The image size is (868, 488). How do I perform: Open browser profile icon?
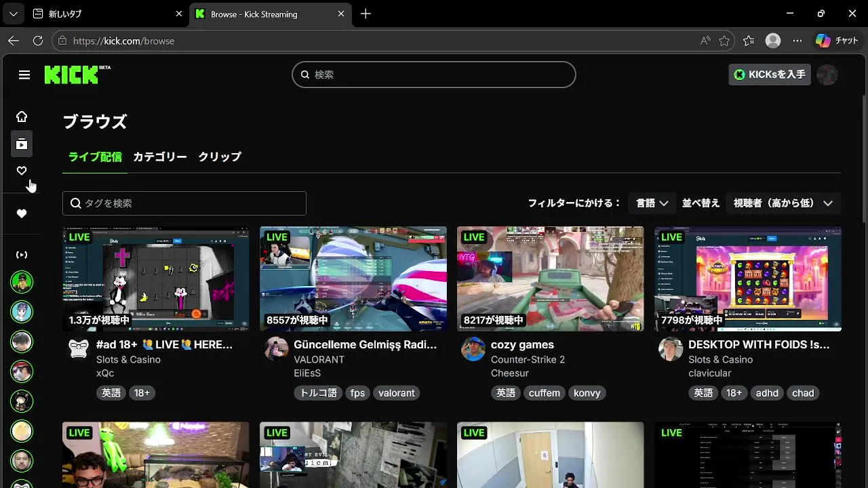(x=773, y=41)
